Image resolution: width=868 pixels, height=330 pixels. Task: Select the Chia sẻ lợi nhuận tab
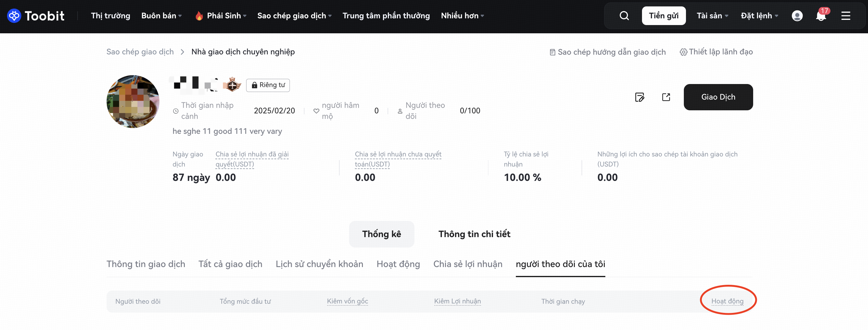pos(467,264)
